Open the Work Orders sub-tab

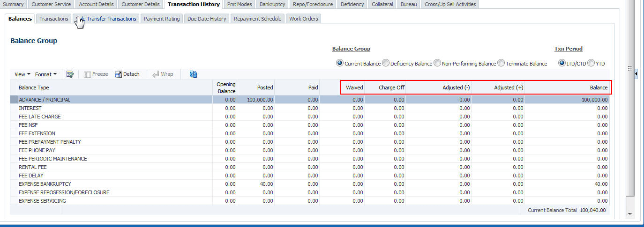coord(304,19)
